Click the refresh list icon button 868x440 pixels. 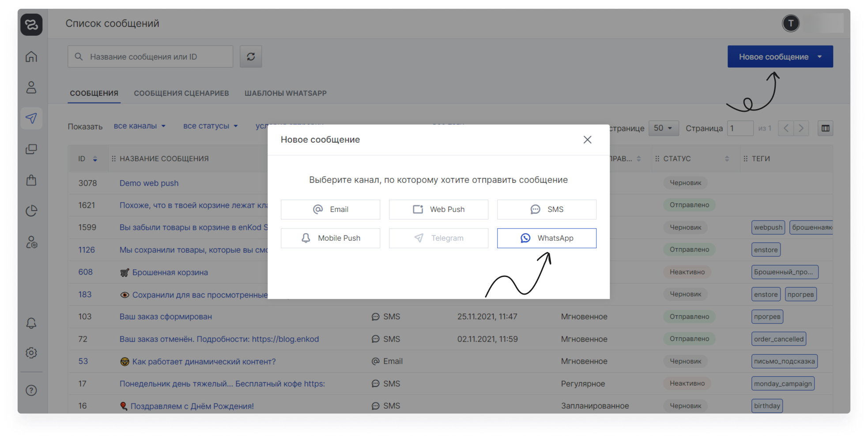click(251, 57)
